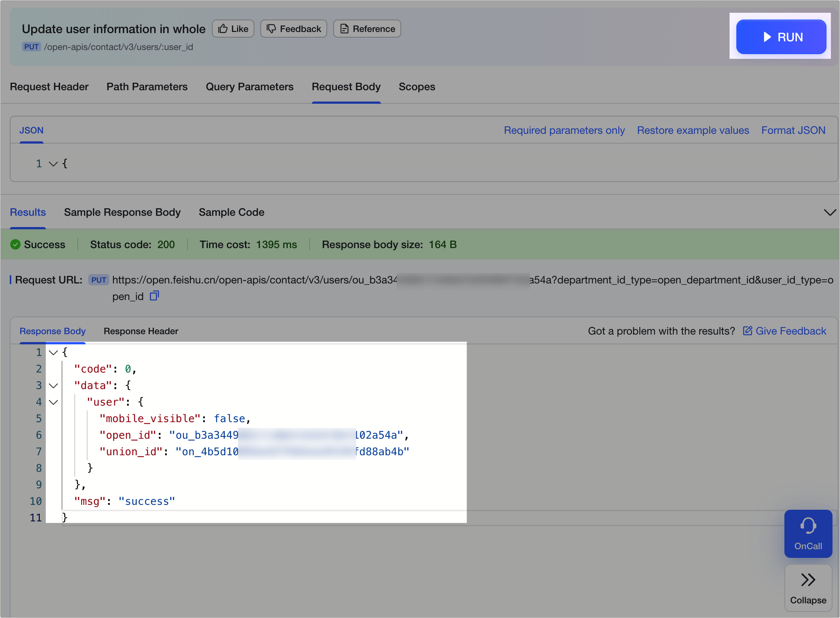This screenshot has height=618, width=840.
Task: Collapse the data object on line 3
Action: (53, 385)
